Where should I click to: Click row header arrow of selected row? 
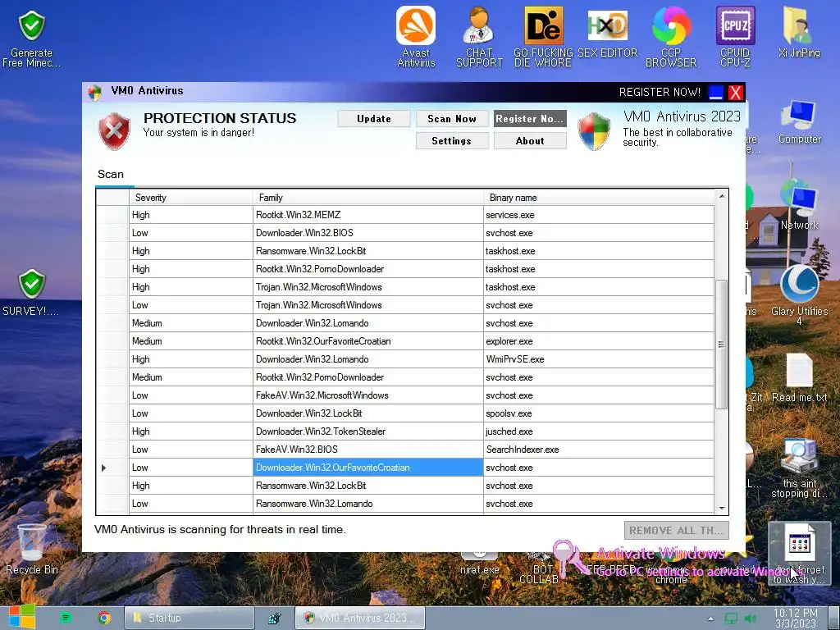click(112, 468)
